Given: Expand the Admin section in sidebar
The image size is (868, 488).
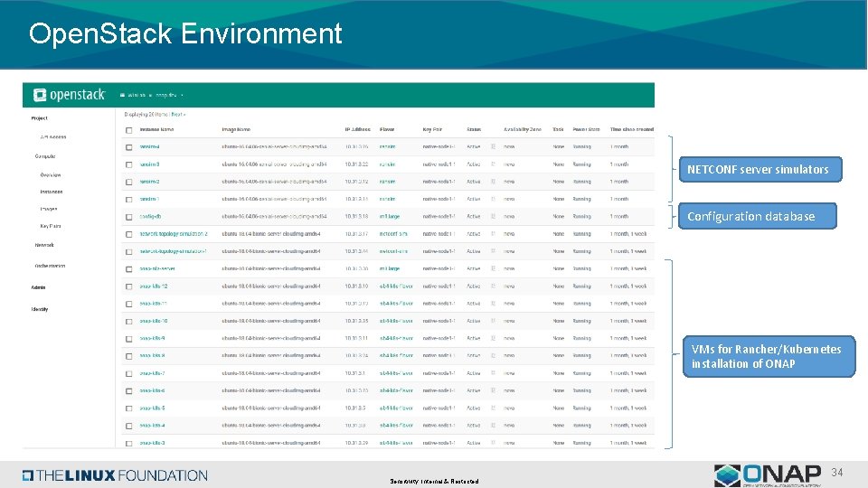Looking at the screenshot, I should pos(38,287).
